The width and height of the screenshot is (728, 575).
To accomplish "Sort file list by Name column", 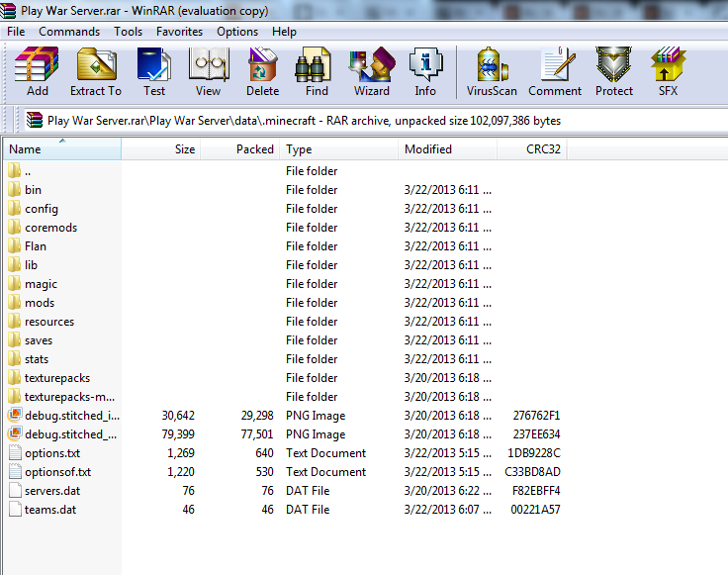I will click(x=59, y=149).
